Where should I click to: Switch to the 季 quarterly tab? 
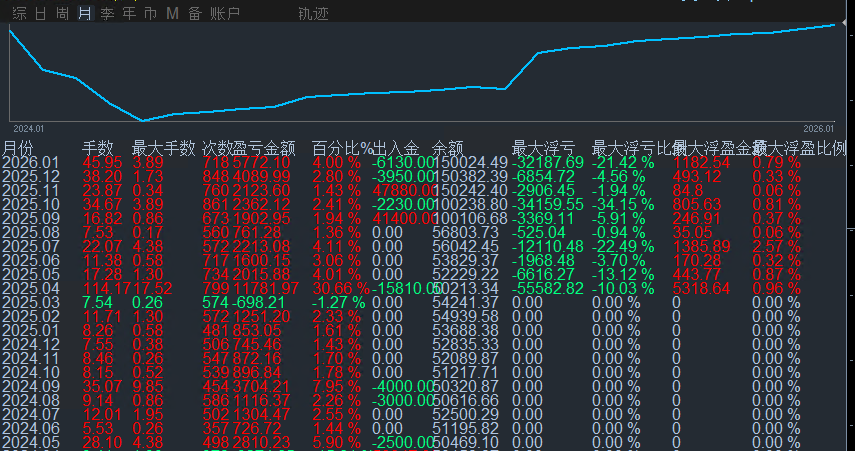point(107,14)
